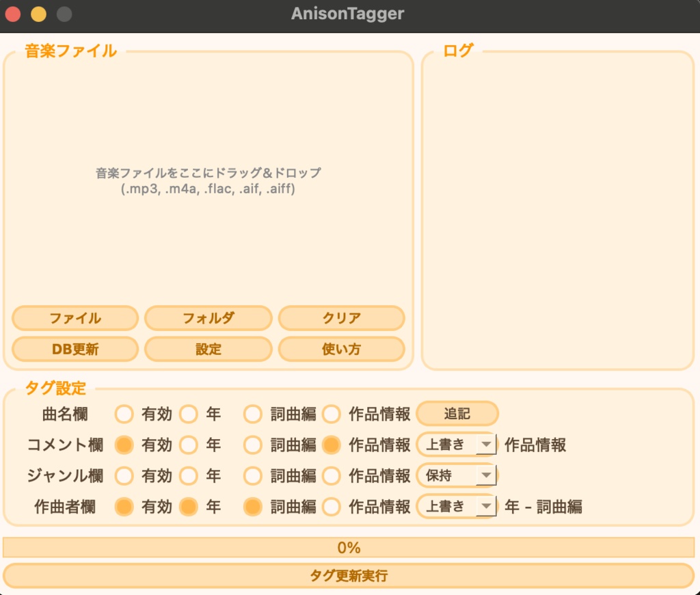Run DB更新 to update the database
Image resolution: width=700 pixels, height=595 pixels.
(x=75, y=349)
